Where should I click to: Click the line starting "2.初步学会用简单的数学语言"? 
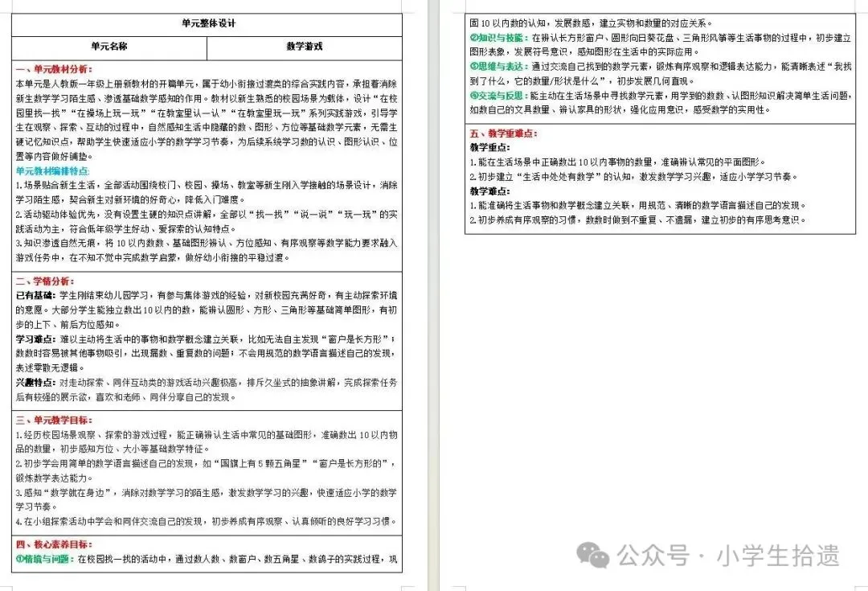pos(207,464)
